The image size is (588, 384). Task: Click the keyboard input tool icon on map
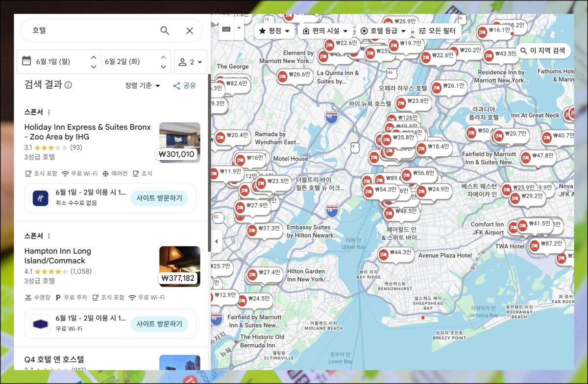point(226,29)
